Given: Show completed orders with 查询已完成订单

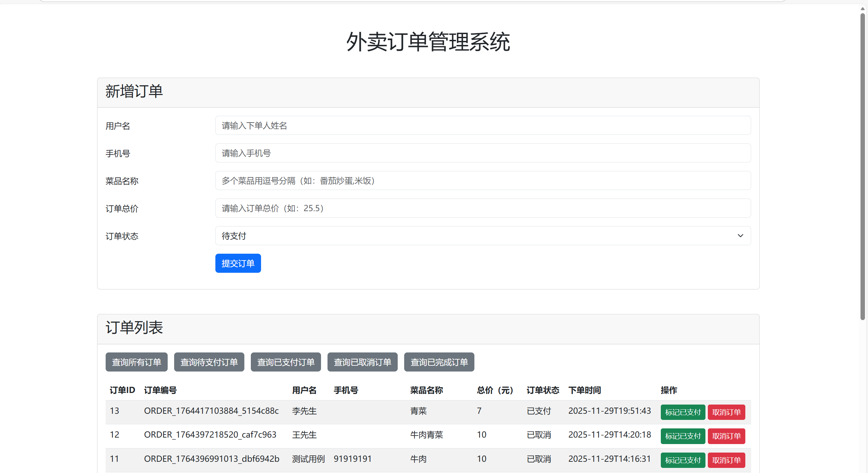Looking at the screenshot, I should (439, 362).
